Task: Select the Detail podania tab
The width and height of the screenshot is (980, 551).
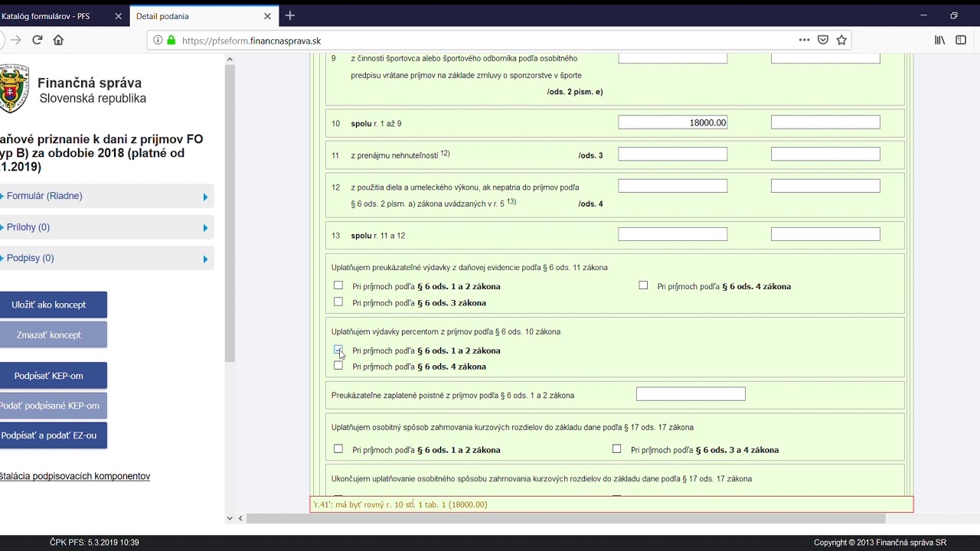Action: tap(202, 16)
